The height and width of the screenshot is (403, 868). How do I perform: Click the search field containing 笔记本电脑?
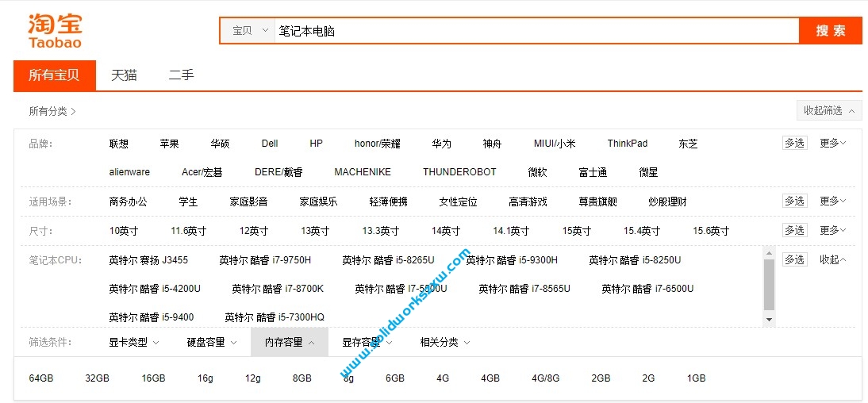(x=536, y=31)
